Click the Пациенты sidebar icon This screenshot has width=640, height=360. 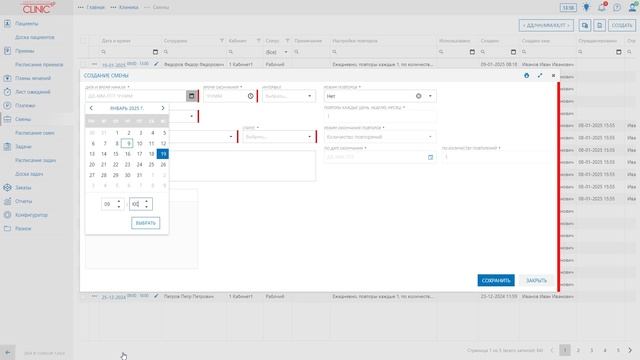pos(7,24)
